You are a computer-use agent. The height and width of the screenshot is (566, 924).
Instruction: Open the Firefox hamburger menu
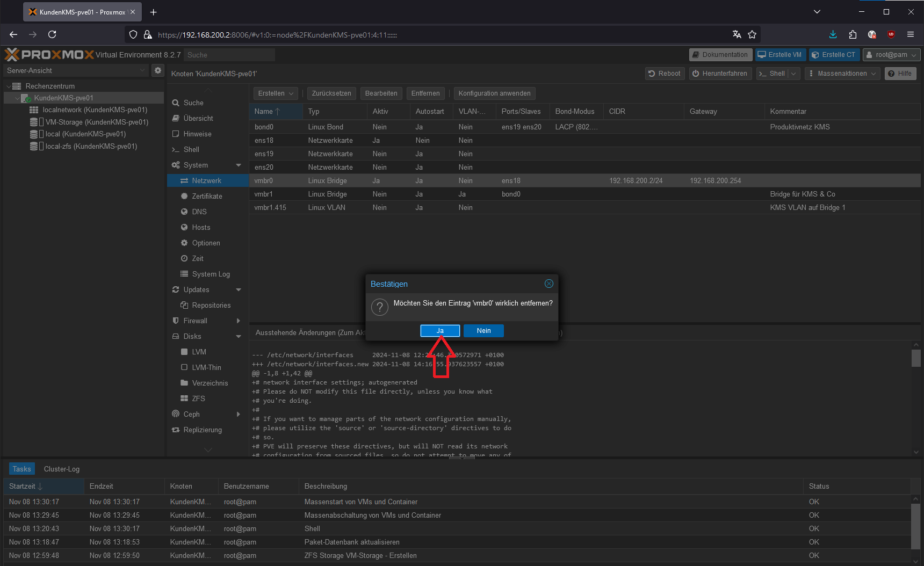(910, 34)
